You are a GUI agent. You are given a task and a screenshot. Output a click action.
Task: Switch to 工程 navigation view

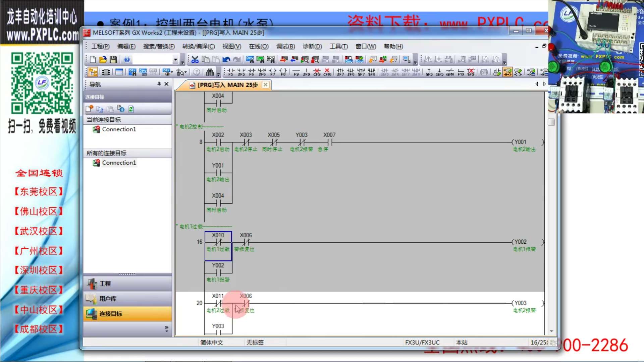127,284
